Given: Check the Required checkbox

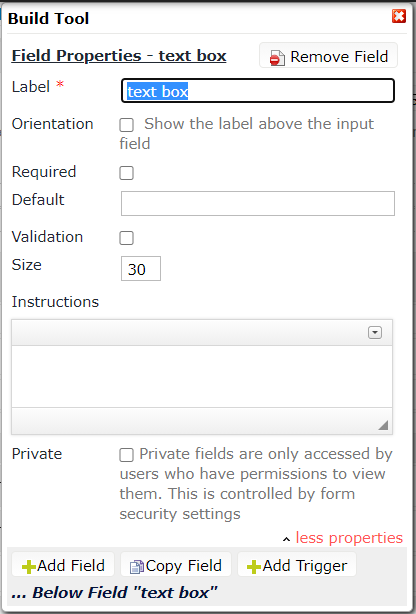Looking at the screenshot, I should pos(127,173).
